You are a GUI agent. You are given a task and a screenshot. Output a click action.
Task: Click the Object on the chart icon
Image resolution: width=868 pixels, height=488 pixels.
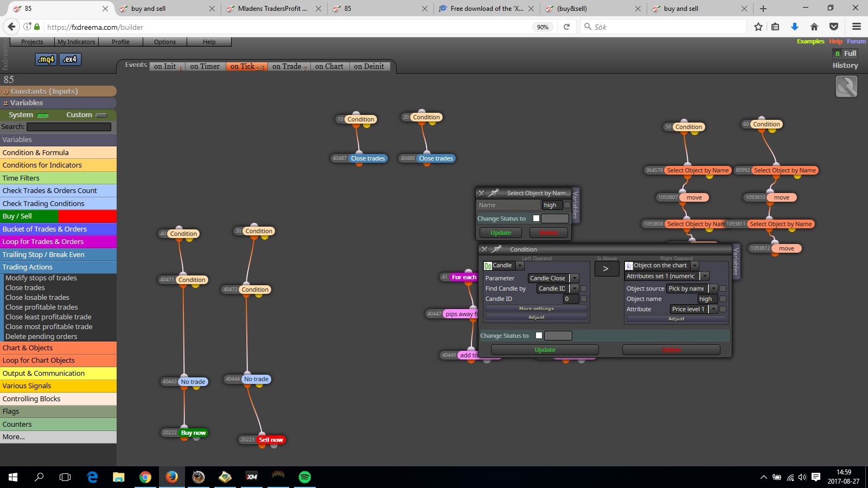[629, 266]
